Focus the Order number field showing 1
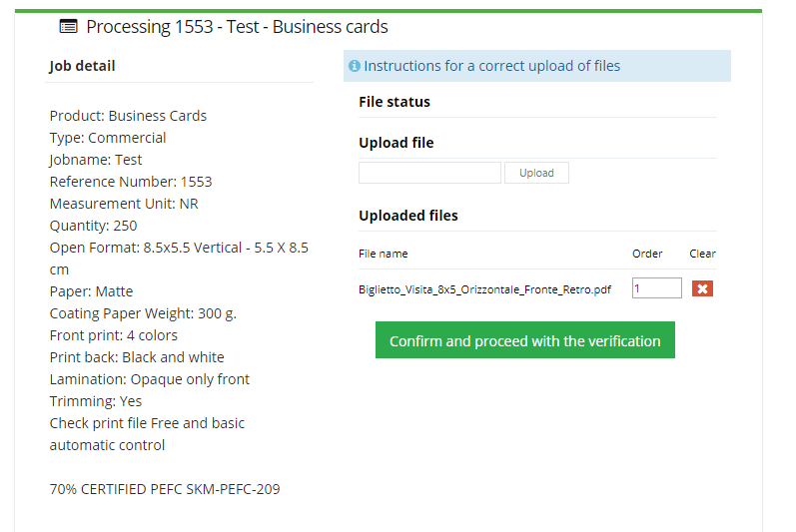The image size is (796, 532). click(656, 288)
